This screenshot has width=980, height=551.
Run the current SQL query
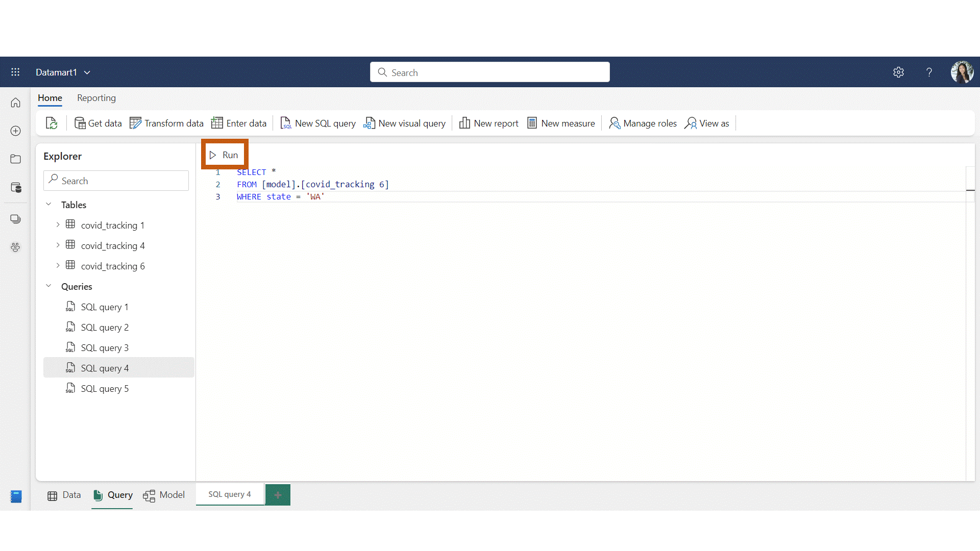pyautogui.click(x=225, y=155)
